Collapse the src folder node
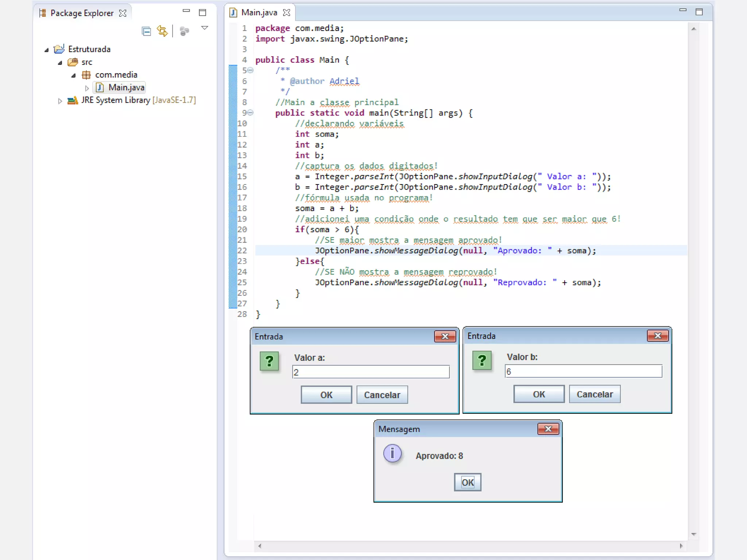This screenshot has width=747, height=560. (60, 63)
